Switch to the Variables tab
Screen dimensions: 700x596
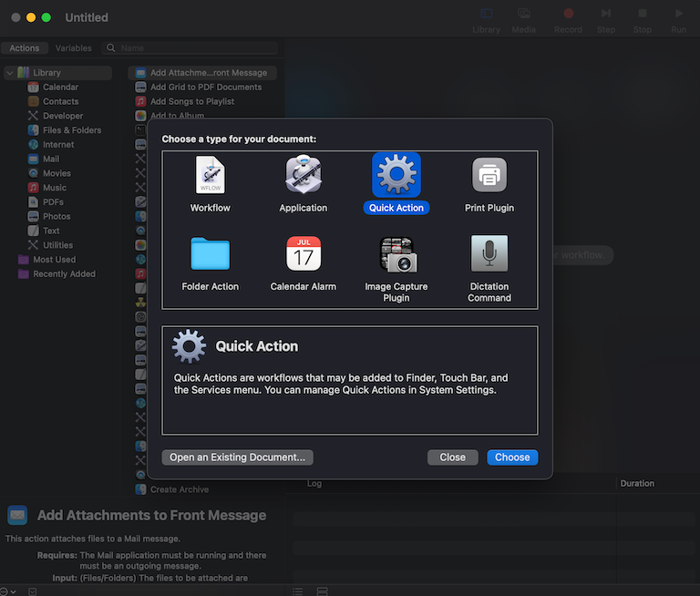pos(73,48)
